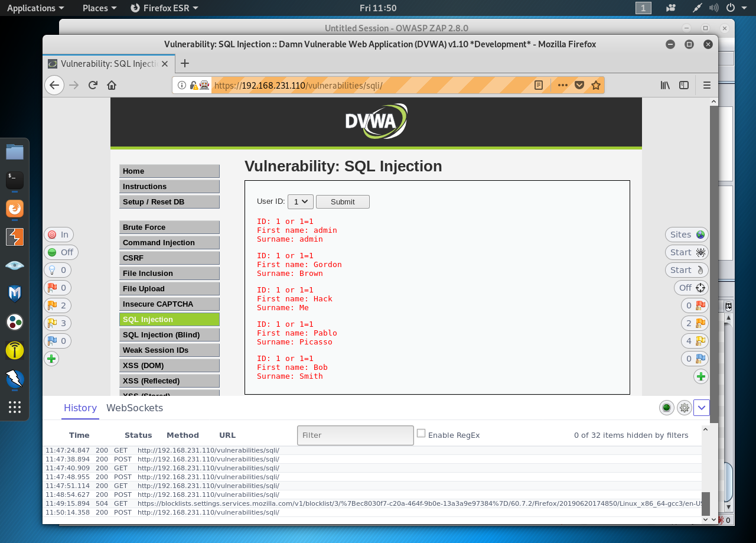The height and width of the screenshot is (543, 756).
Task: Add tool with right HUD plus button
Action: coord(701,376)
